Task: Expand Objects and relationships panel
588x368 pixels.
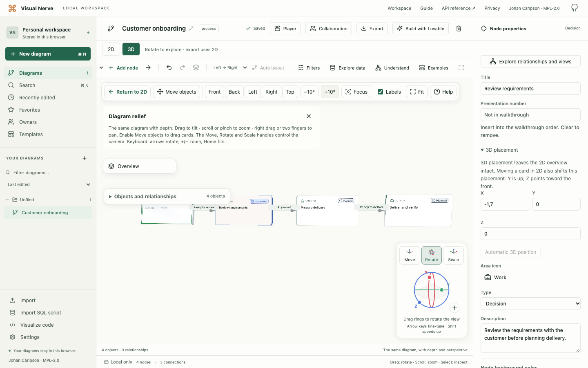Action: [x=167, y=196]
